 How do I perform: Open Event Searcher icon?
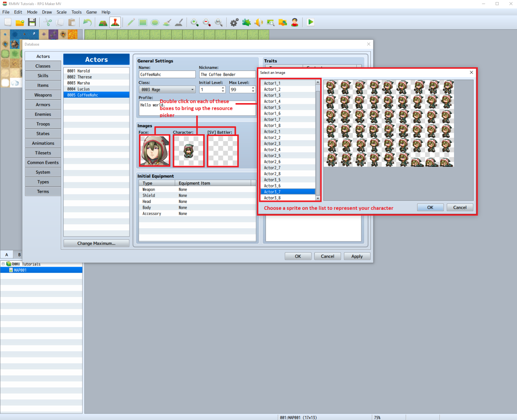[271, 22]
